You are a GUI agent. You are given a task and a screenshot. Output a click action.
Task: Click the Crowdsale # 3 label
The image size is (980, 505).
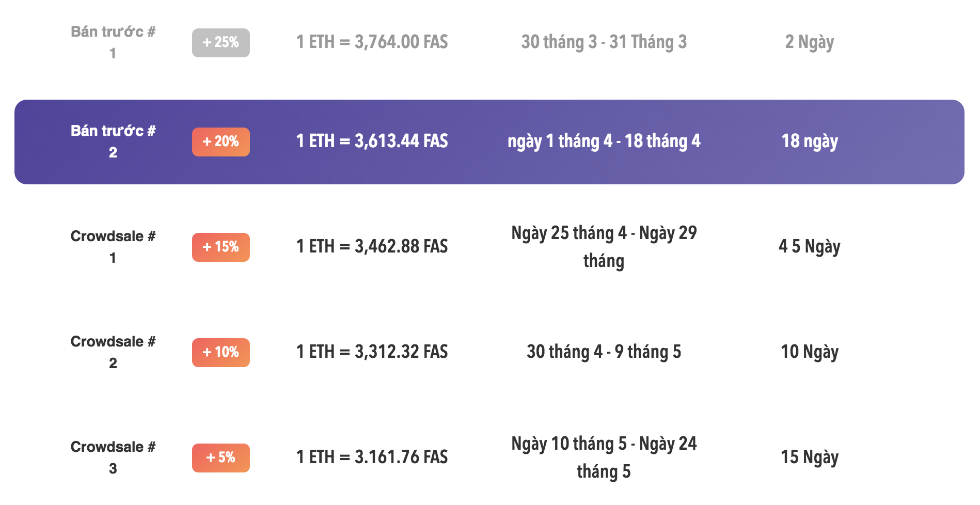(113, 457)
